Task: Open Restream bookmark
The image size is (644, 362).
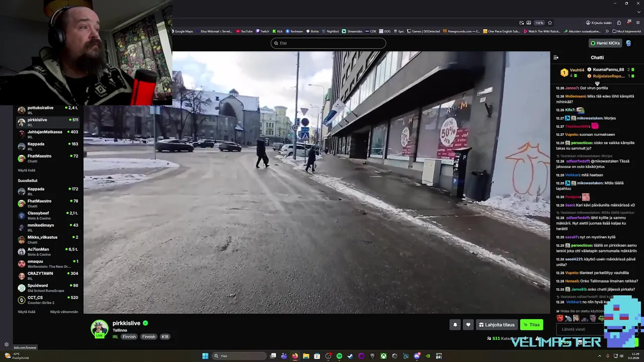Action: pyautogui.click(x=295, y=31)
